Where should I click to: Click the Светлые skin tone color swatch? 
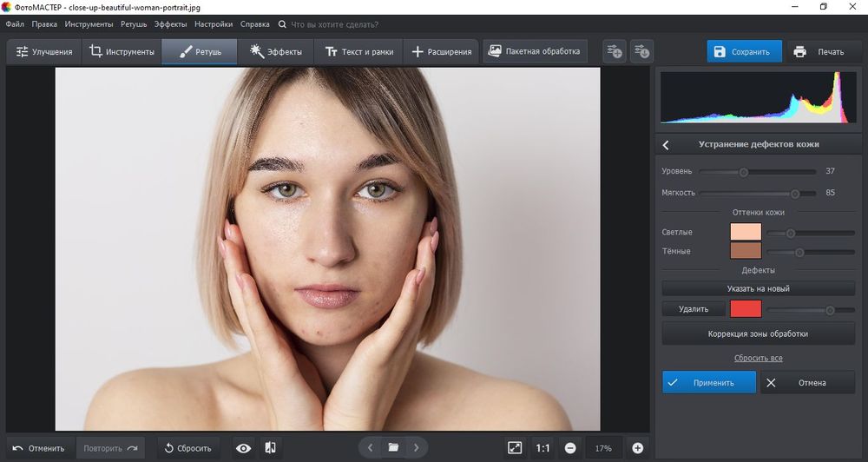[746, 232]
